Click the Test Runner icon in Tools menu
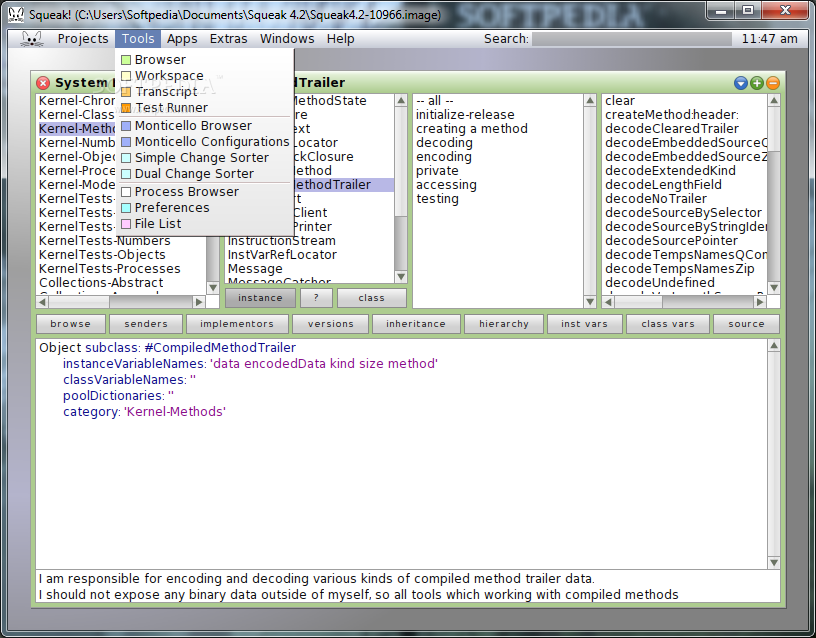Viewport: 816px width, 638px height. click(x=126, y=108)
